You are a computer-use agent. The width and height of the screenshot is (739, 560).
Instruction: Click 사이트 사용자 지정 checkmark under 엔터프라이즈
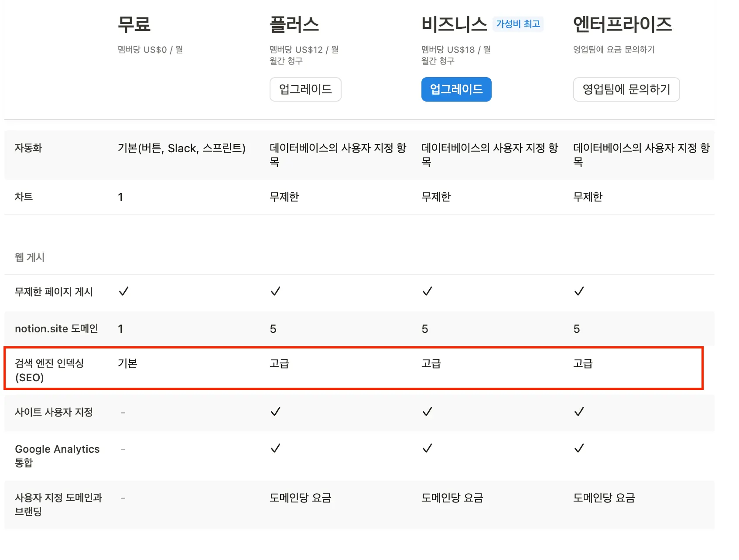click(x=579, y=412)
